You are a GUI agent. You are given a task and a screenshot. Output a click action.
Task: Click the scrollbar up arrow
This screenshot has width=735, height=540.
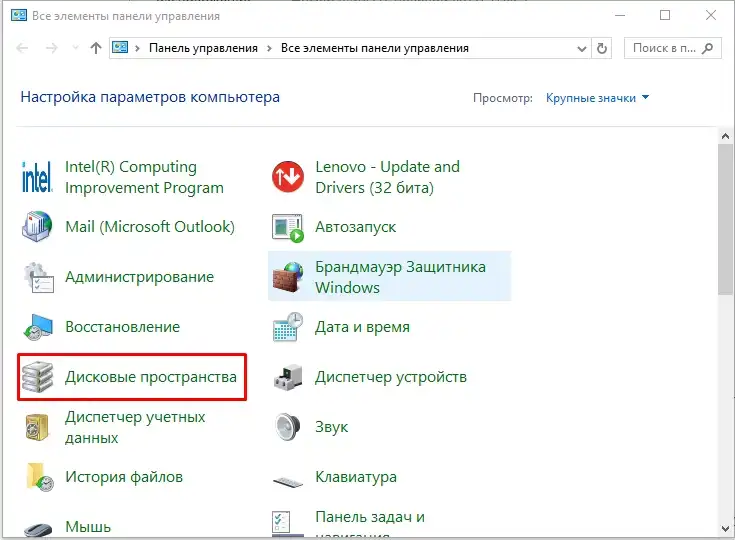click(725, 136)
